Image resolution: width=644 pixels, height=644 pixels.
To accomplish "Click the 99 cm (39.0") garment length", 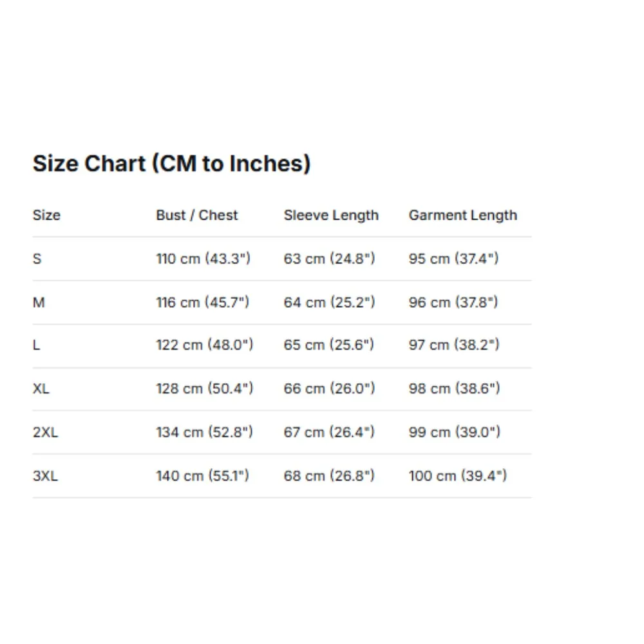I will coord(454,433).
